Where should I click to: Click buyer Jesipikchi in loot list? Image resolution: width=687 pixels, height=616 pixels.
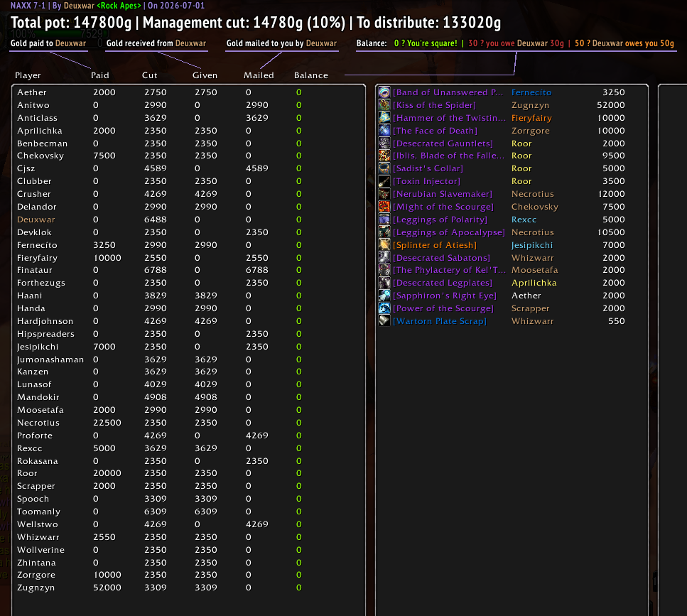(x=532, y=245)
